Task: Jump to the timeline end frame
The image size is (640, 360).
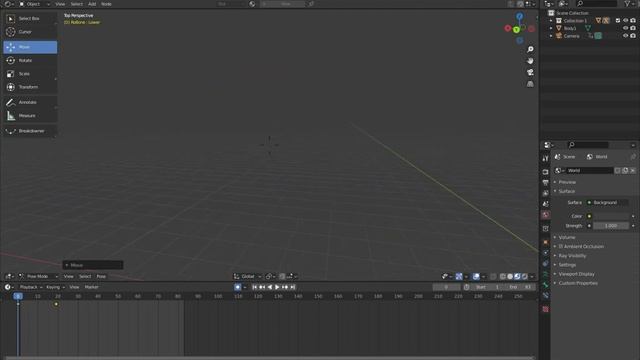Action: (x=293, y=287)
